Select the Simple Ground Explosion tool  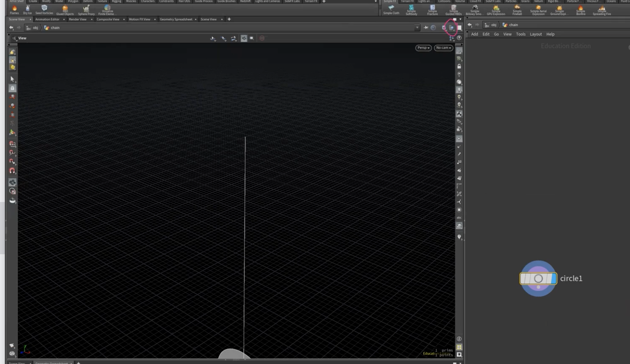(x=559, y=10)
